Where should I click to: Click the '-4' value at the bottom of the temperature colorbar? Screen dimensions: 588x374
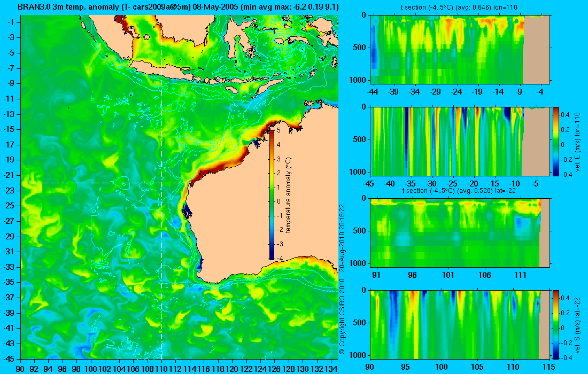278,258
